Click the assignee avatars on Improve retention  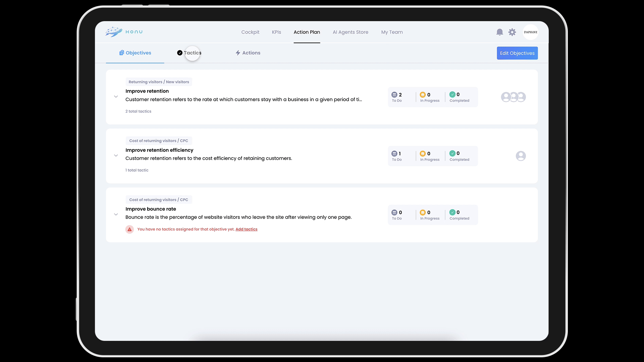513,97
